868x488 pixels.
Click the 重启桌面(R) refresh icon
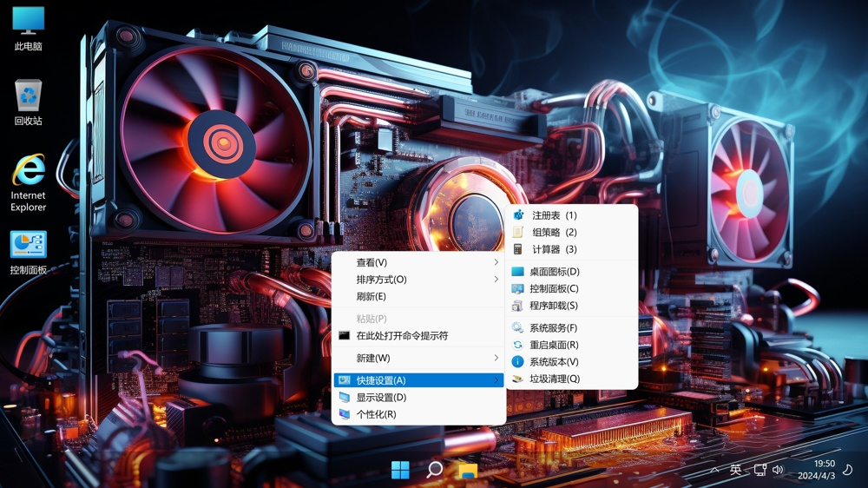point(517,345)
